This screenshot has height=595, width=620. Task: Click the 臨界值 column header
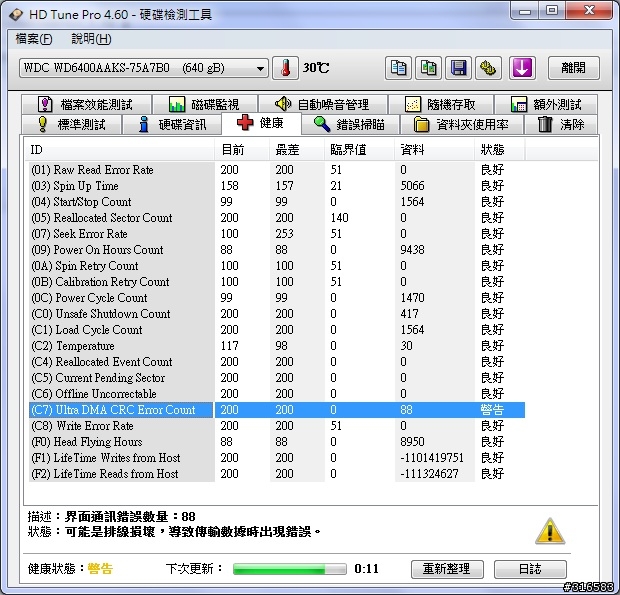click(359, 149)
